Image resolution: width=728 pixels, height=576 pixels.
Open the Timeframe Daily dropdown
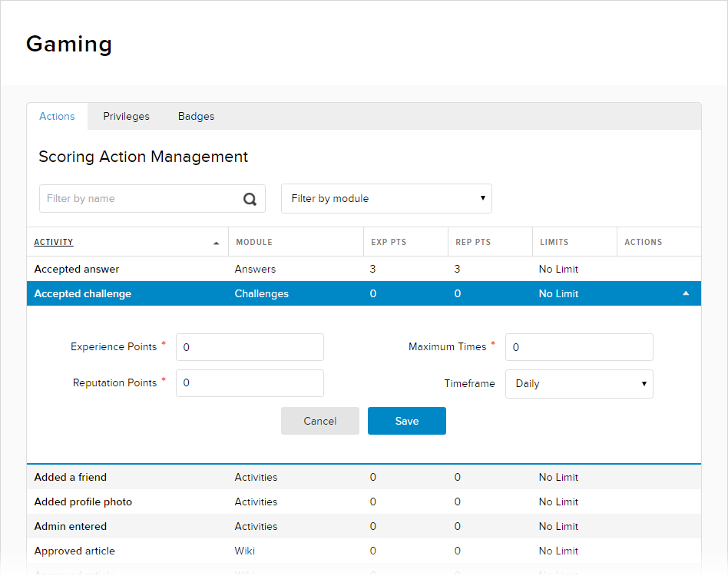[579, 384]
